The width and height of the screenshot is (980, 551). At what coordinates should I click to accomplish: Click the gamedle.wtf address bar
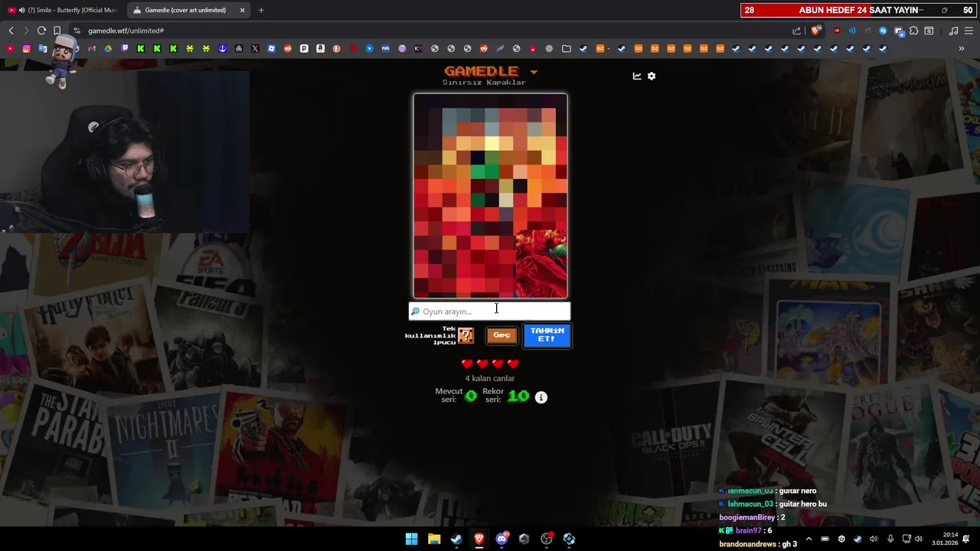click(429, 31)
